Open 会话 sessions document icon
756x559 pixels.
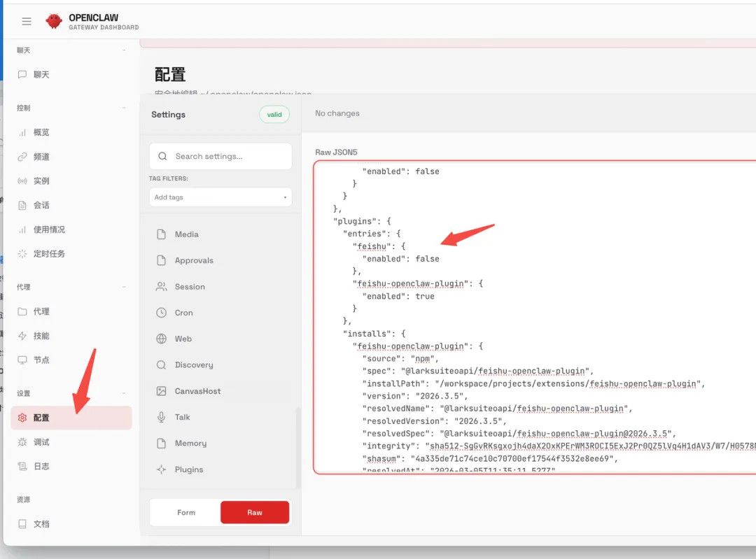click(x=22, y=205)
